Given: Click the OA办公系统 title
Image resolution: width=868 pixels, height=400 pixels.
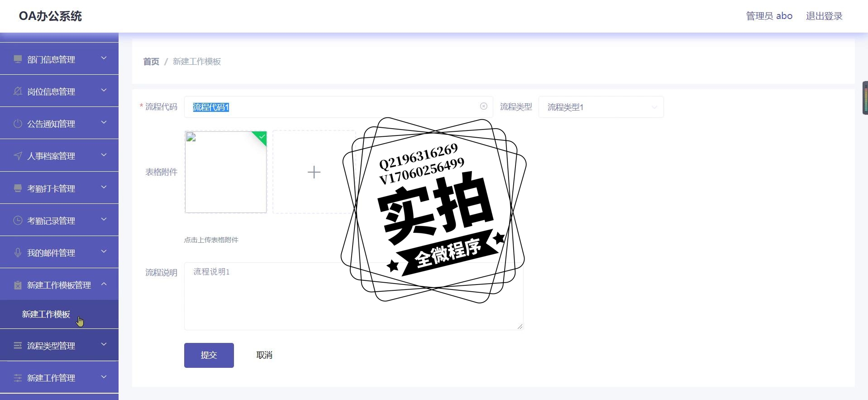Looking at the screenshot, I should pos(50,16).
